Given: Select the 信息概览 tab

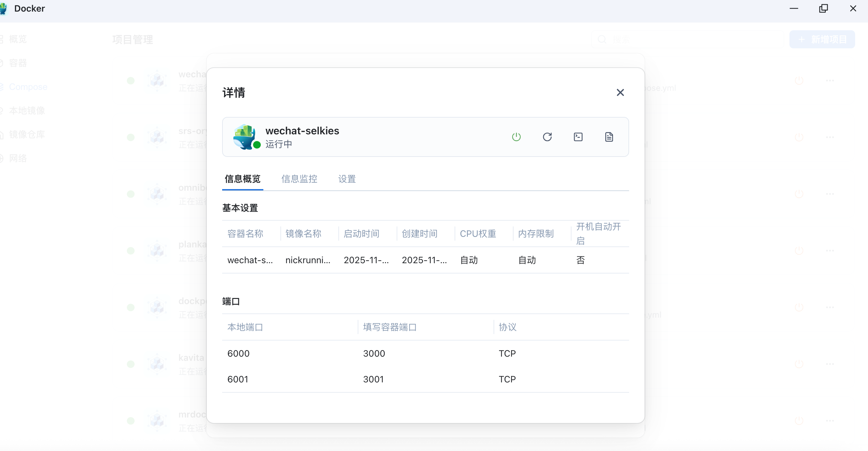Looking at the screenshot, I should click(x=243, y=179).
